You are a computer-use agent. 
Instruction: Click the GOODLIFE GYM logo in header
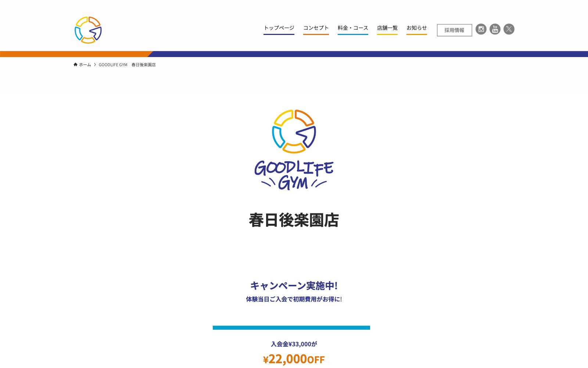(x=88, y=30)
